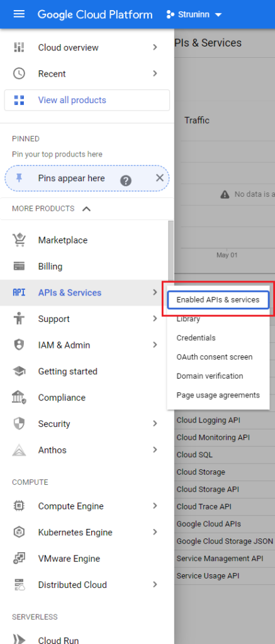This screenshot has width=275, height=644.
Task: Click the Compliance building icon
Action: click(x=19, y=397)
